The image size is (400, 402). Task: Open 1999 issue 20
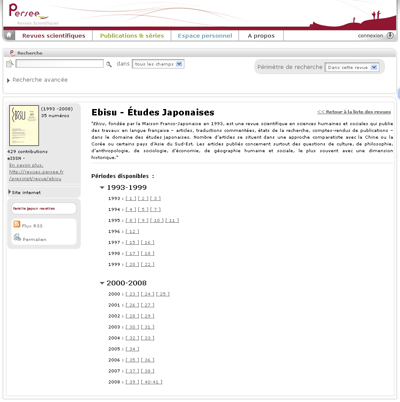132,265
